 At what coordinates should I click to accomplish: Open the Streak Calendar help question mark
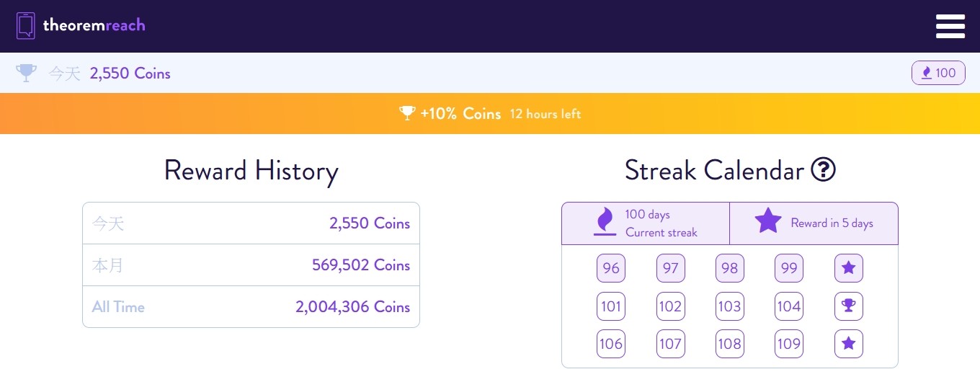click(x=823, y=170)
